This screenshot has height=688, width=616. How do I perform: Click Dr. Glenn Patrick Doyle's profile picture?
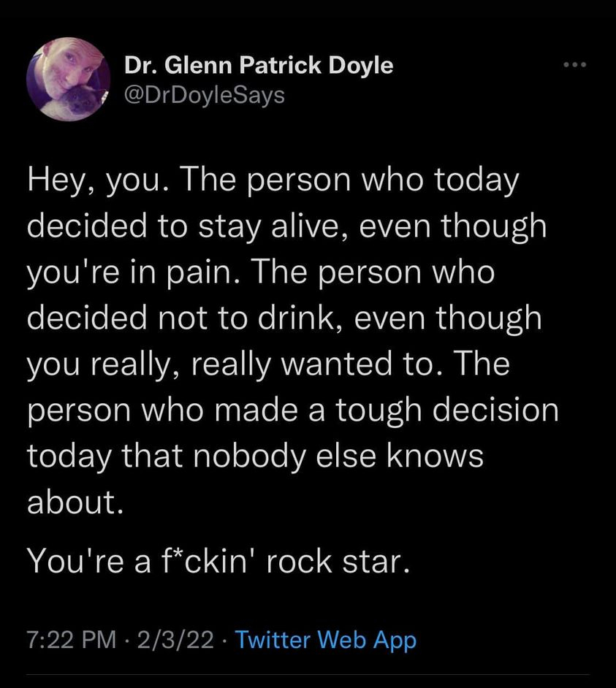tap(68, 79)
